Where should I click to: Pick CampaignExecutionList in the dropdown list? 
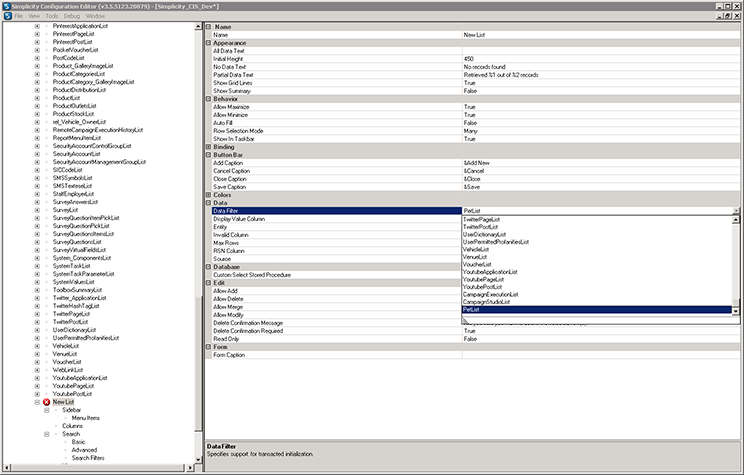coord(490,294)
